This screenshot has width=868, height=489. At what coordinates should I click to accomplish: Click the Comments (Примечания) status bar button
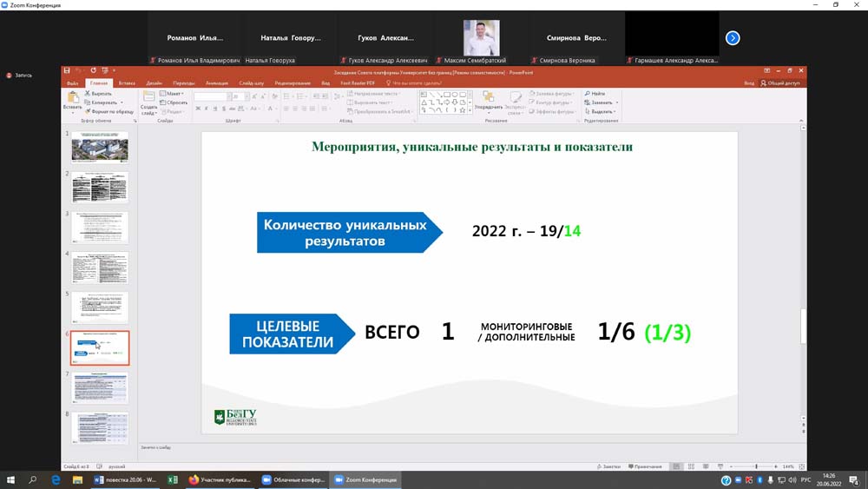click(x=645, y=466)
